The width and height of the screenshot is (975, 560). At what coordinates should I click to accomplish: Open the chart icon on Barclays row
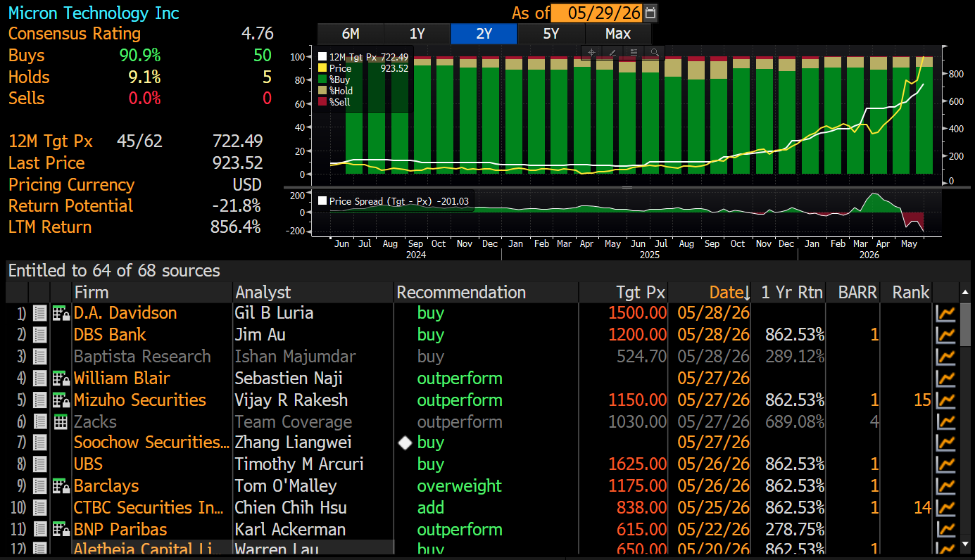click(945, 486)
